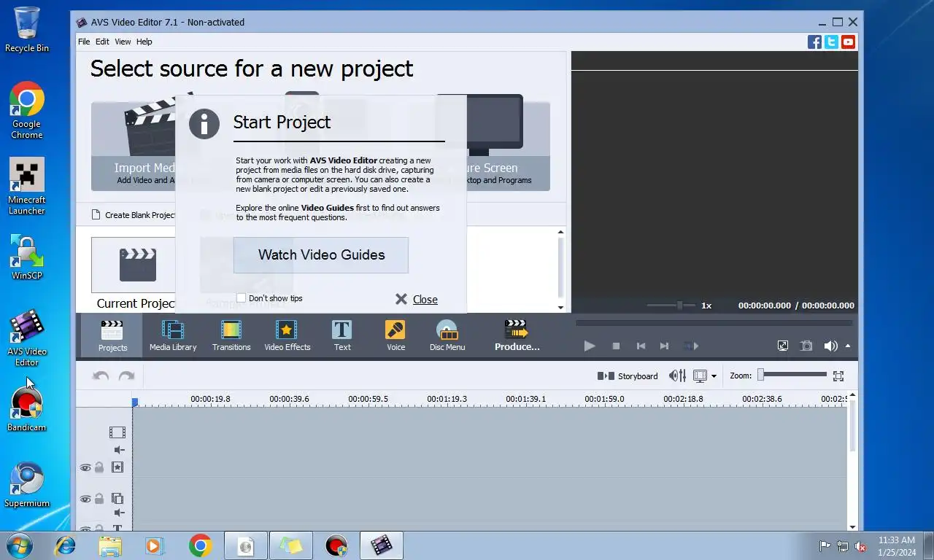The width and height of the screenshot is (934, 560).
Task: Open Internet Explorer from taskbar
Action: [66, 545]
